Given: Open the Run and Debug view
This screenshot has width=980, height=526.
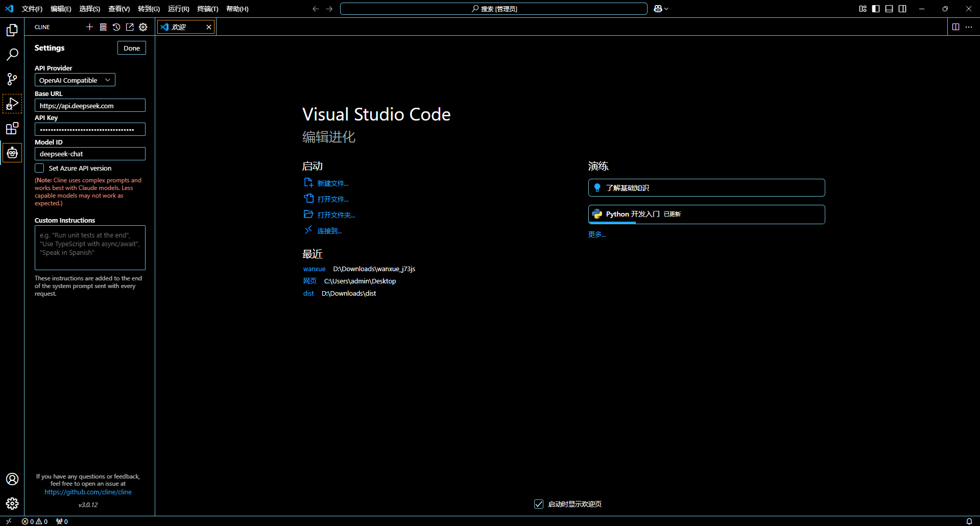Looking at the screenshot, I should (12, 104).
